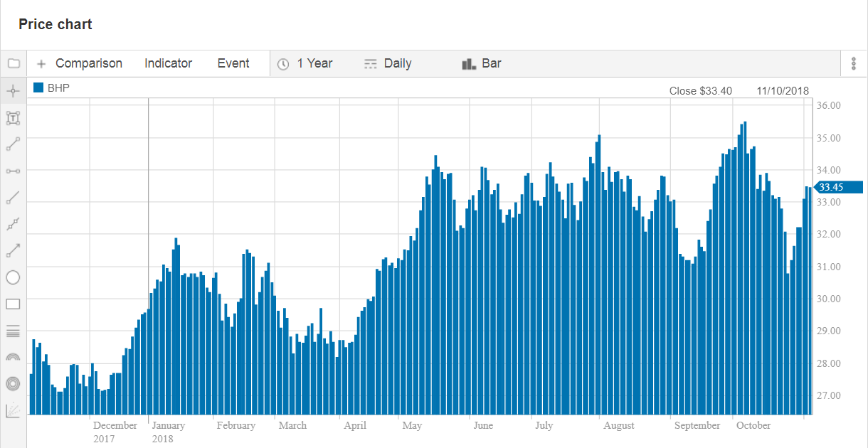This screenshot has height=448, width=868.
Task: Click the October label on time axis
Action: 753,425
